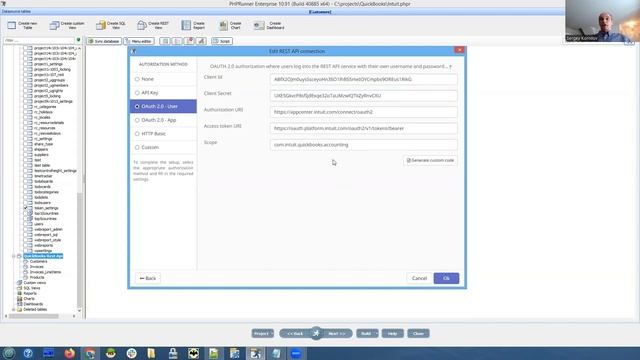This screenshot has width=640, height=360.
Task: Click Cancel in the REST API dialog
Action: pos(419,278)
